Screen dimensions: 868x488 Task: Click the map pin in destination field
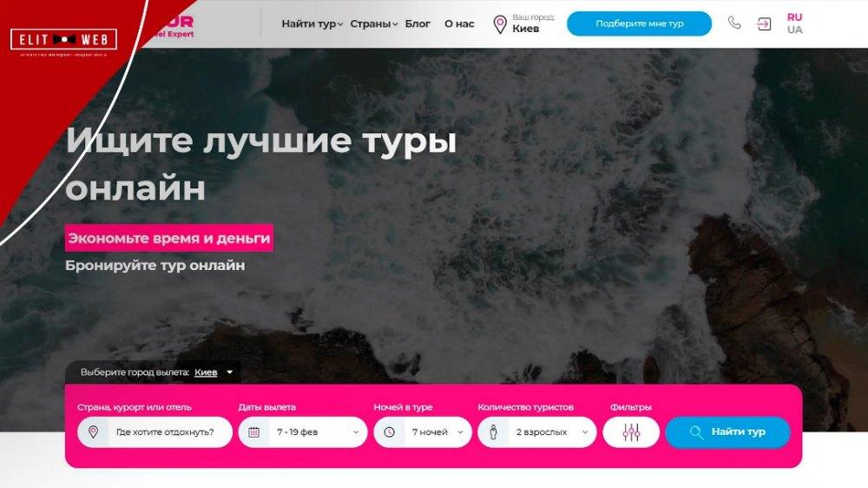93,432
